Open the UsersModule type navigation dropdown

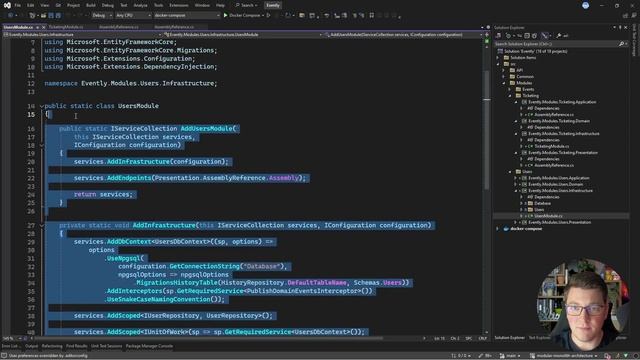pos(242,35)
